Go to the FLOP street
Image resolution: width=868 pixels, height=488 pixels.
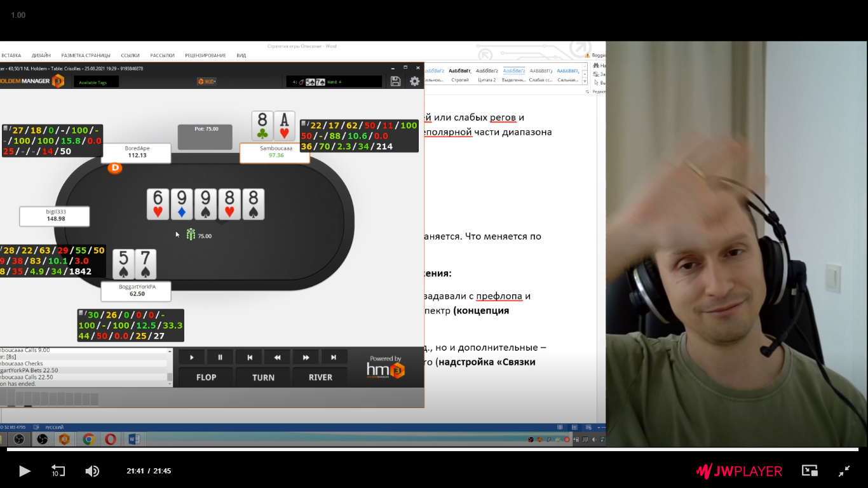[x=206, y=377]
